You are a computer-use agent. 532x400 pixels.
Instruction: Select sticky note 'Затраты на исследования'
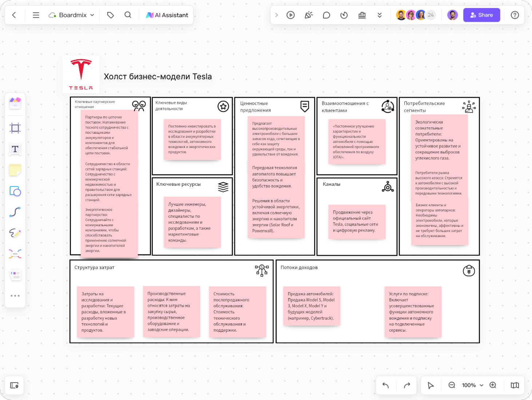click(106, 312)
